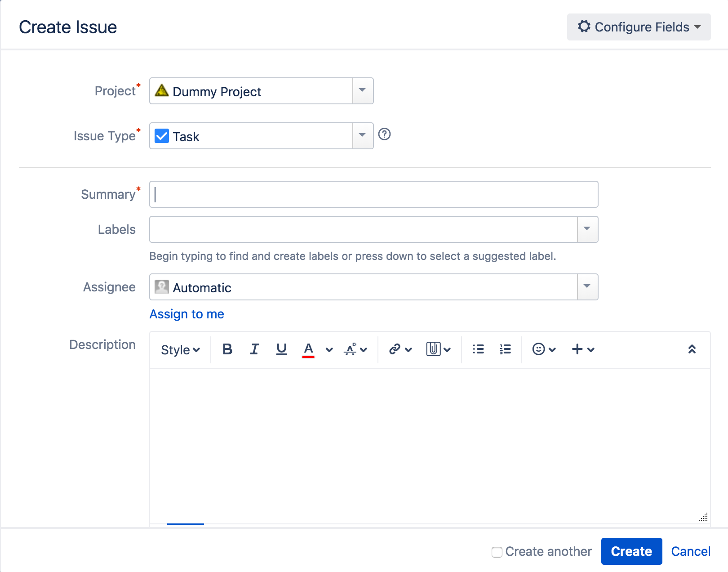
Task: Click the Assign to me link
Action: 186,314
